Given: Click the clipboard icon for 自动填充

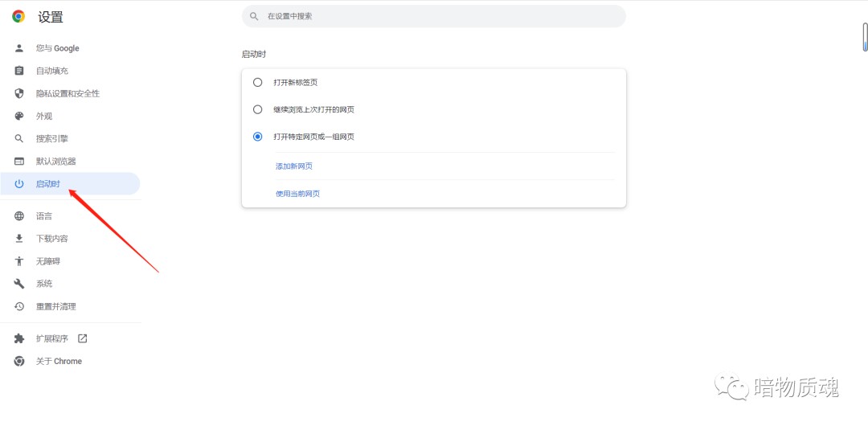Looking at the screenshot, I should pos(19,71).
